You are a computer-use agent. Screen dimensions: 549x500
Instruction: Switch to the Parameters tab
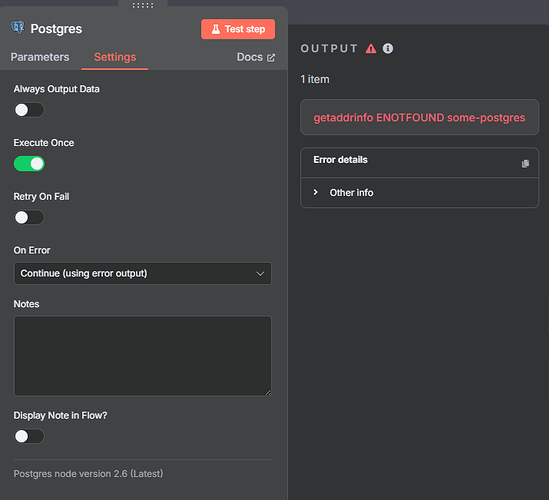click(x=40, y=57)
